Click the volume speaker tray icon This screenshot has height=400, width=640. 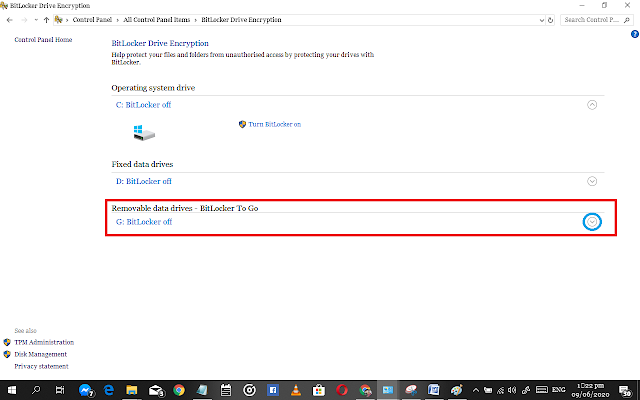pos(512,390)
